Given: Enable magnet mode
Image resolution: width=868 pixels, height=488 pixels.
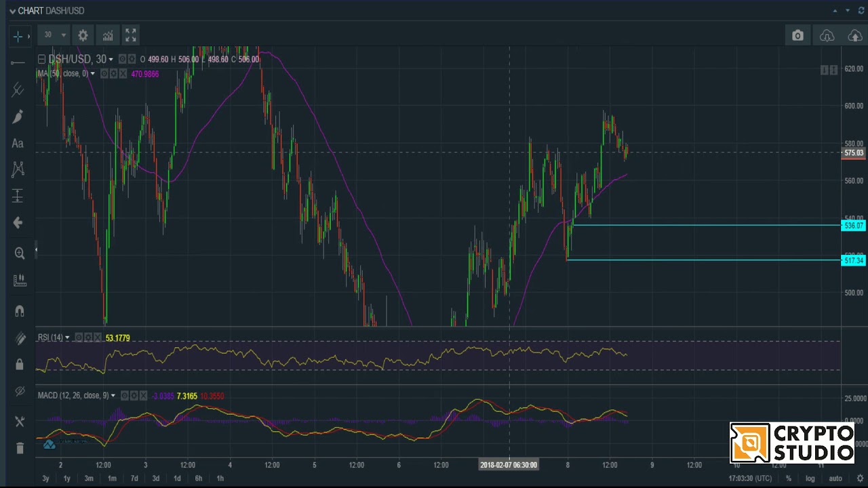Looking at the screenshot, I should 19,311.
